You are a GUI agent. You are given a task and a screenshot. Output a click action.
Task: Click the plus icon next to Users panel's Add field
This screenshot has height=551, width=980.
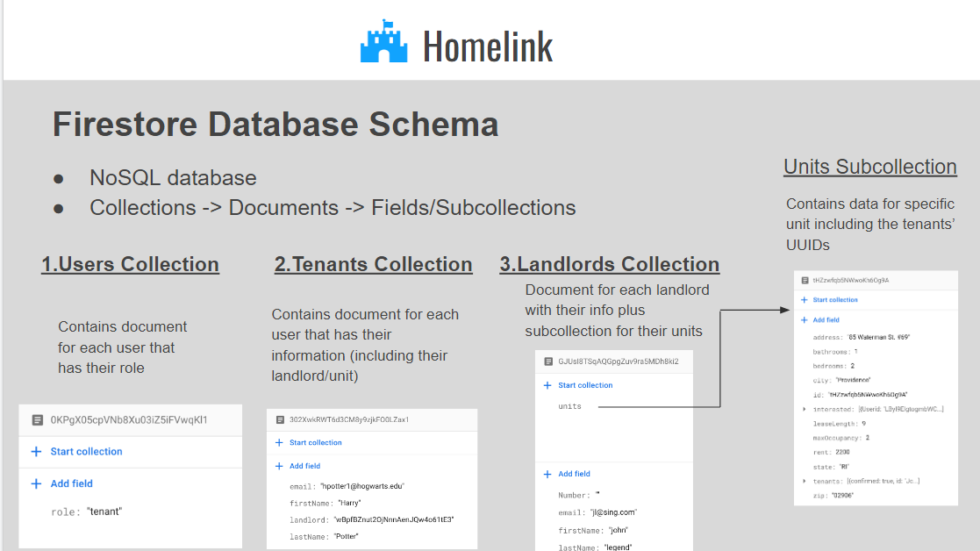point(37,483)
